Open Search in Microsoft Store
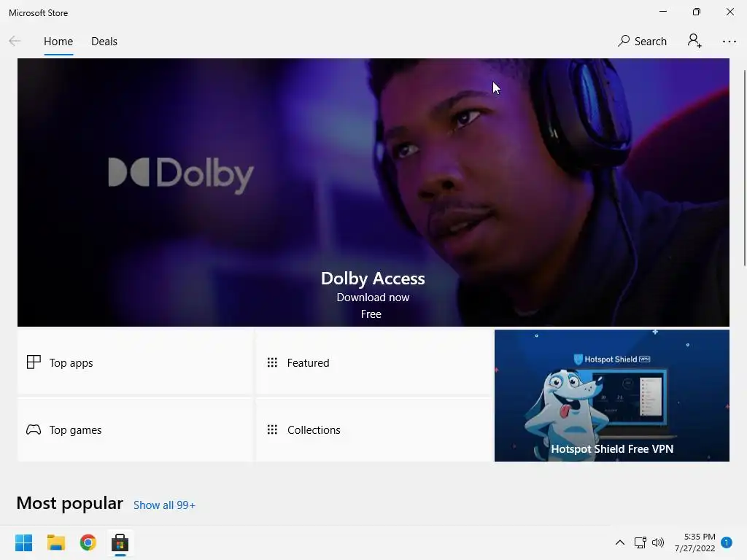Image resolution: width=747 pixels, height=560 pixels. click(x=642, y=42)
